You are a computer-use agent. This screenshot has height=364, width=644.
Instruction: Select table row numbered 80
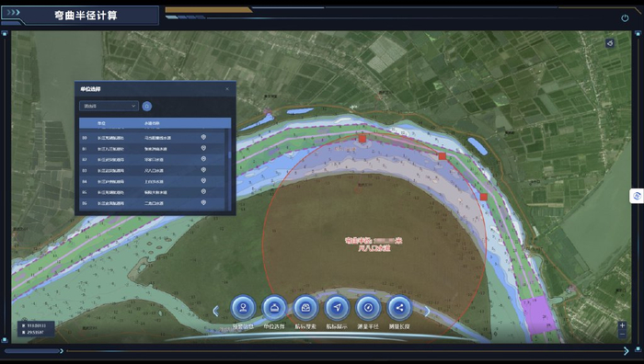pos(153,138)
